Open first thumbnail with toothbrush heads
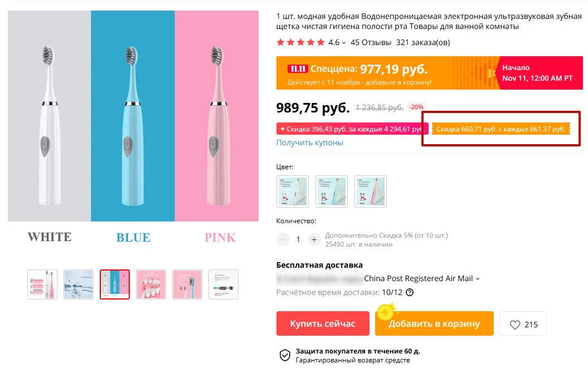 (42, 284)
